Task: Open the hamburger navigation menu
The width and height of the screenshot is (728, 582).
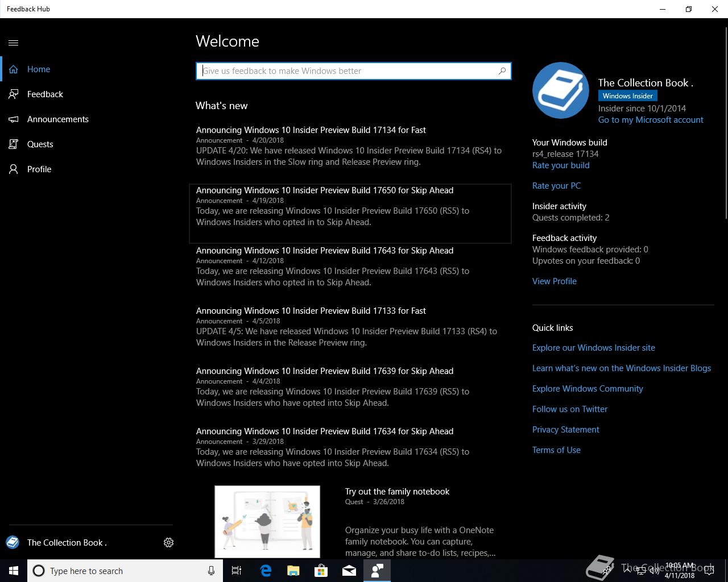Action: [x=14, y=43]
